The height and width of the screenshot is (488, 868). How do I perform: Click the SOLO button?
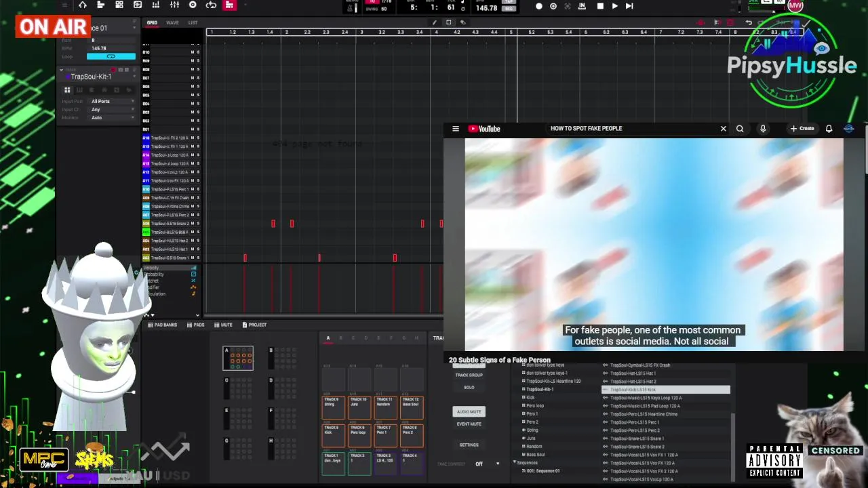pyautogui.click(x=469, y=387)
